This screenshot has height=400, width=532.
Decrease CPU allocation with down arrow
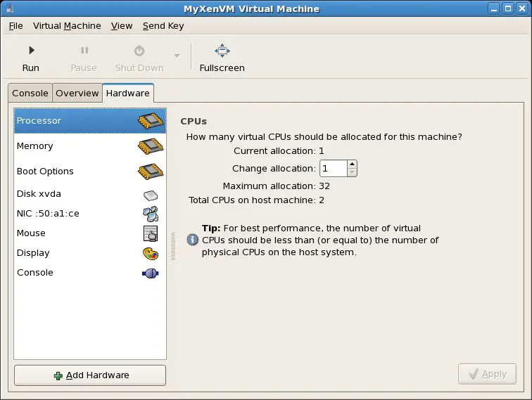pyautogui.click(x=352, y=172)
